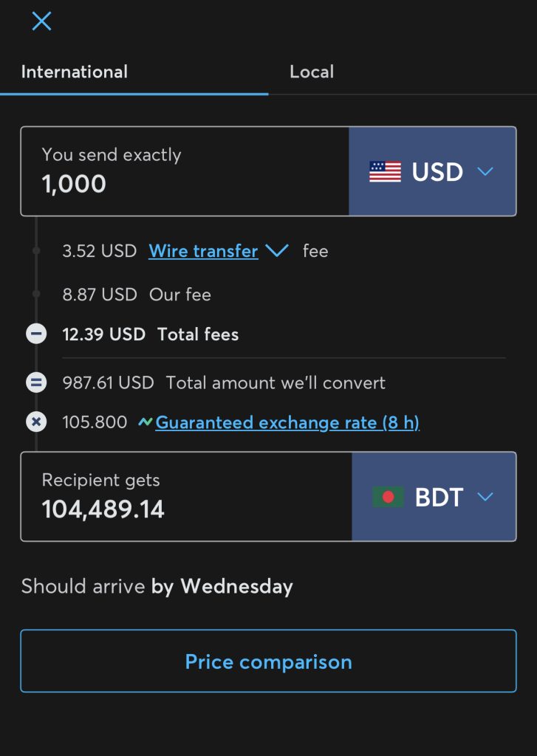
Task: Select the BDT currency label
Action: (x=439, y=497)
